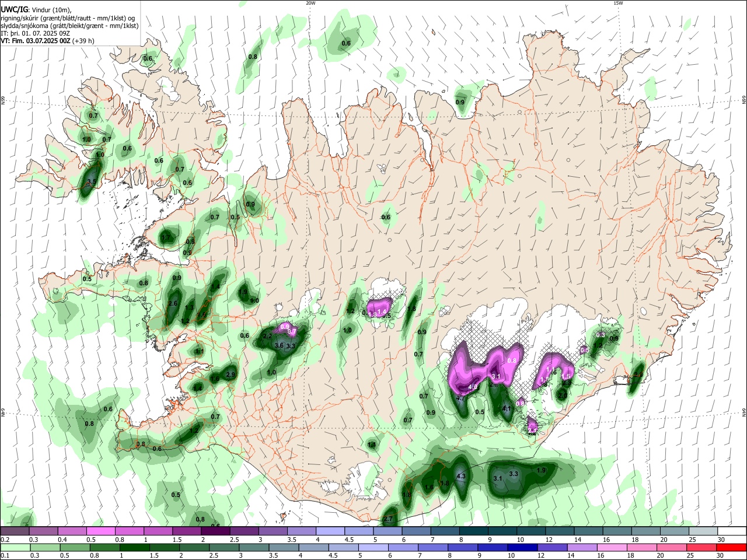
Task: Click the light pink 16 swatch in lower legend row
Action: [x=612, y=547]
